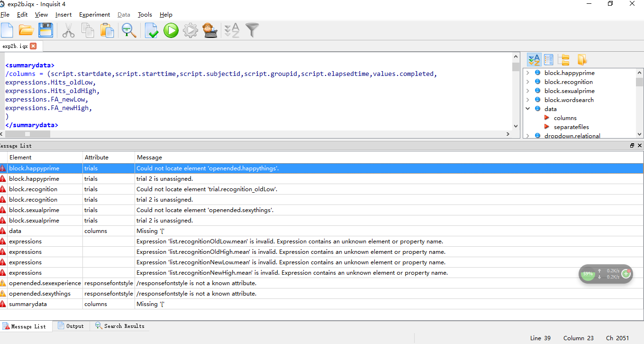Run the experiment with the green play button
Image resolution: width=644 pixels, height=344 pixels.
171,30
